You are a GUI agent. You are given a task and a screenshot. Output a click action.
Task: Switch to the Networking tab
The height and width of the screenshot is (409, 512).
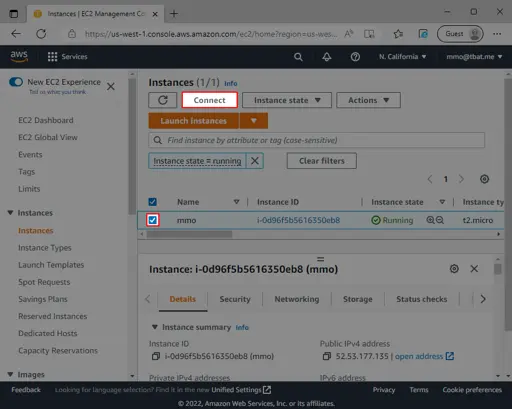[297, 299]
